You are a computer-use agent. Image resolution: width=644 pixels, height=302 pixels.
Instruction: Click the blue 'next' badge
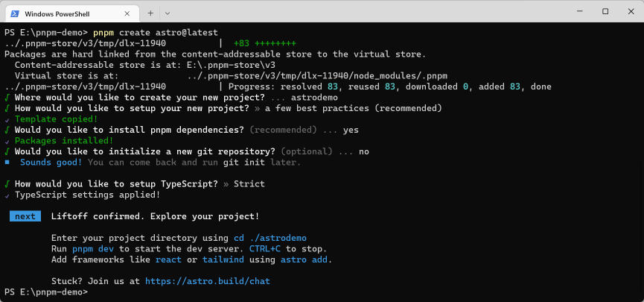pyautogui.click(x=25, y=216)
